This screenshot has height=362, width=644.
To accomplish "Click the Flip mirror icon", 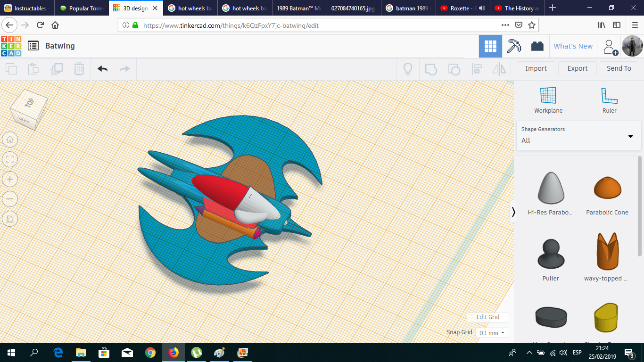I will click(x=499, y=69).
